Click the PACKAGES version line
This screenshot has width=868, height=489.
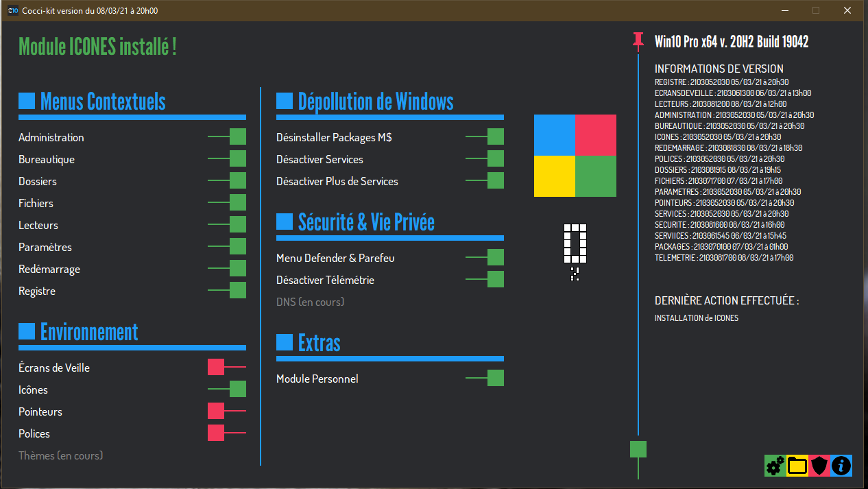tap(721, 247)
